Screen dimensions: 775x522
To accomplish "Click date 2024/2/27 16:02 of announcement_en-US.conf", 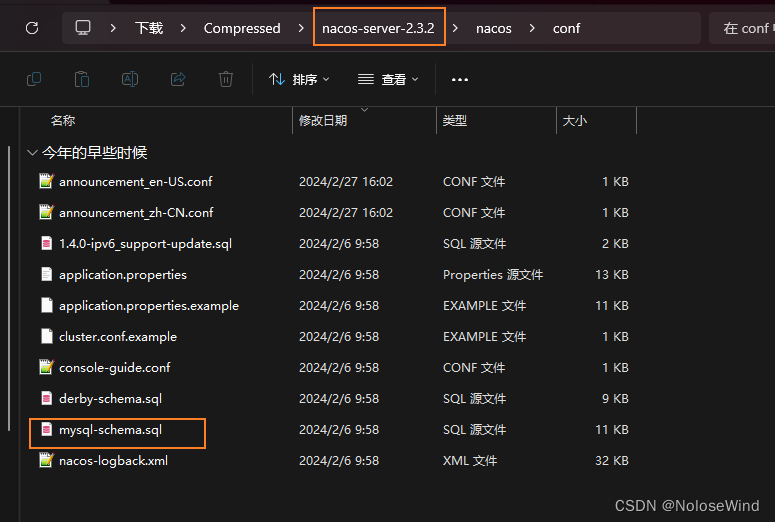I will coord(346,182).
